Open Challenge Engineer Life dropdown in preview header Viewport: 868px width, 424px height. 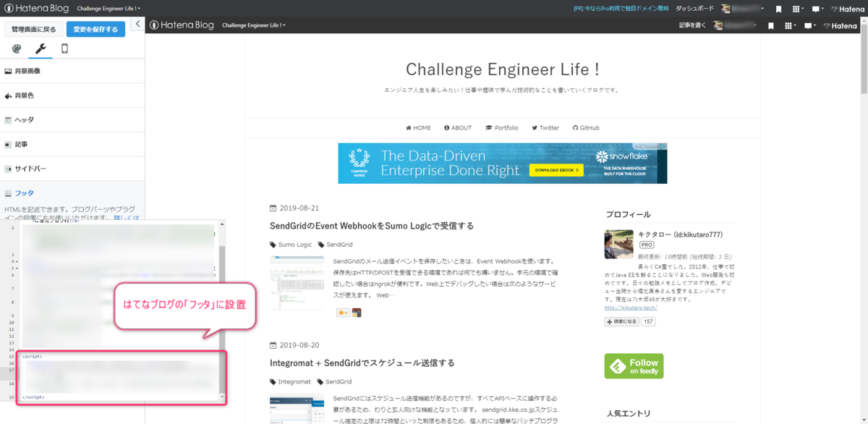[x=254, y=25]
